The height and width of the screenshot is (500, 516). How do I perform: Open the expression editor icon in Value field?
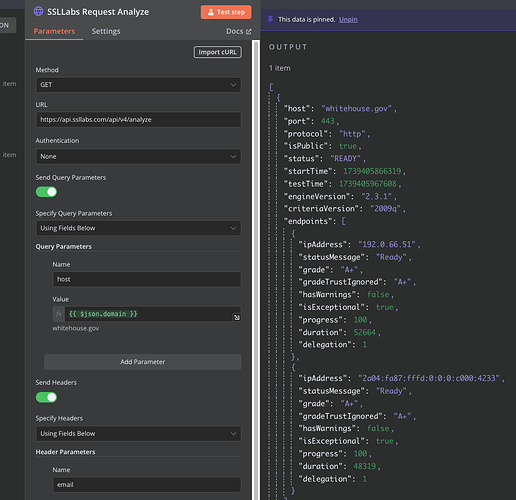click(237, 317)
